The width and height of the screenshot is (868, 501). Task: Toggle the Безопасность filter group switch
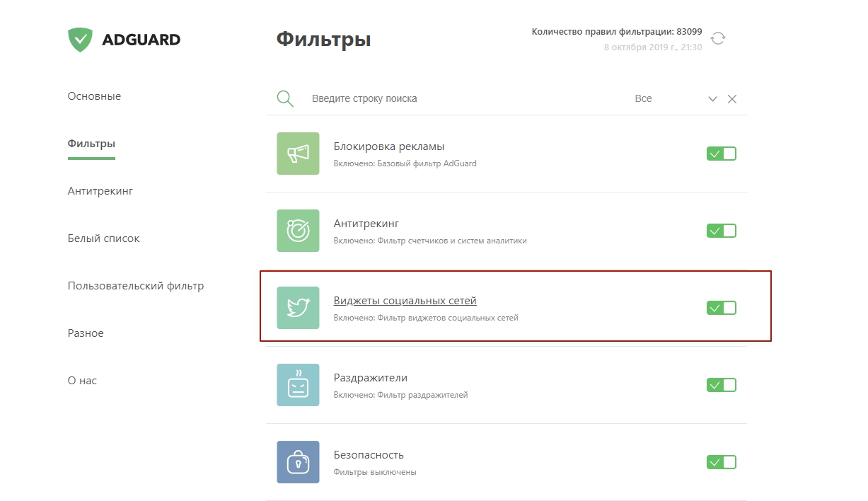pos(721,462)
